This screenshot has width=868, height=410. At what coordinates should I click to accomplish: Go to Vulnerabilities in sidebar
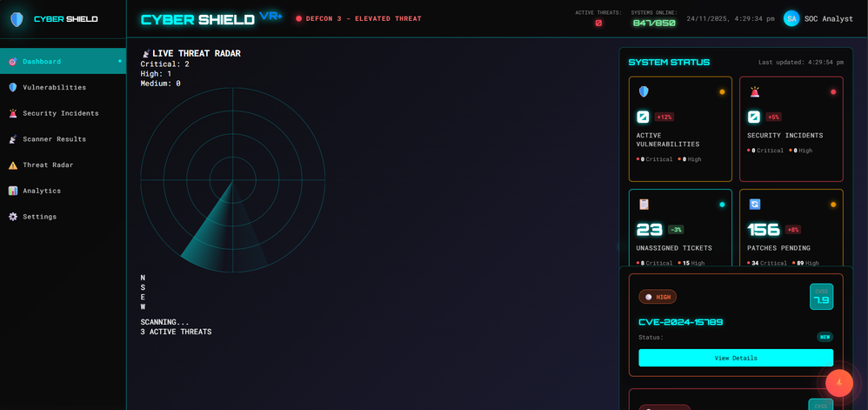63,87
